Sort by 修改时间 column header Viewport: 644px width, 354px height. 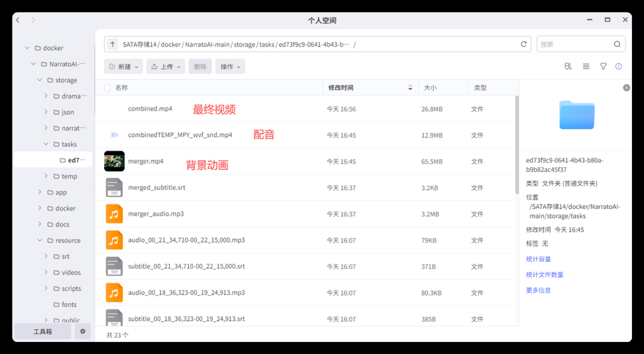[x=341, y=88]
